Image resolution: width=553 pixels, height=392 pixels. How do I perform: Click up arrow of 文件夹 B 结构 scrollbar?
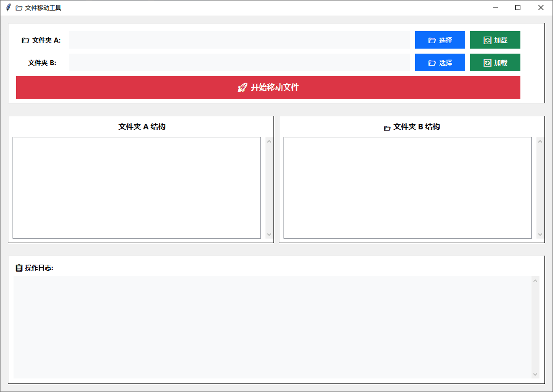point(540,141)
